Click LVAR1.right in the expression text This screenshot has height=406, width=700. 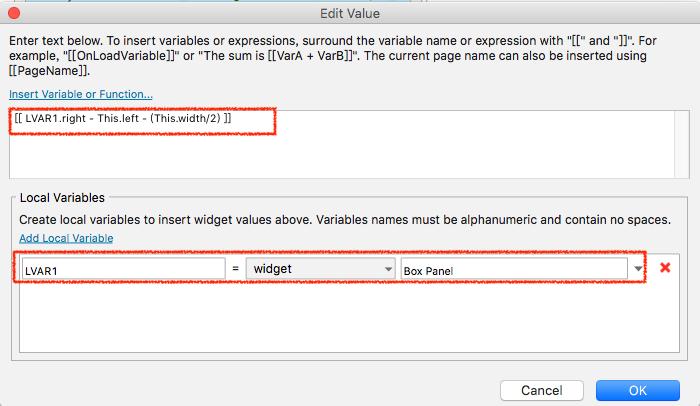(55, 118)
